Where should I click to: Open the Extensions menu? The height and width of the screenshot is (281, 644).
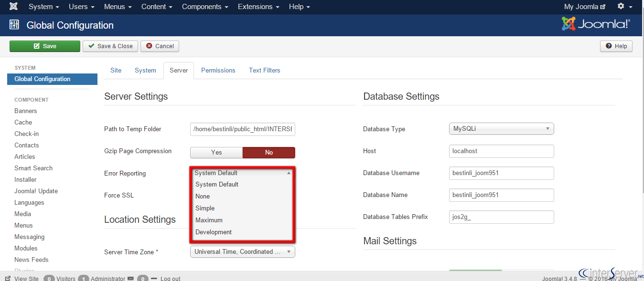pos(258,7)
